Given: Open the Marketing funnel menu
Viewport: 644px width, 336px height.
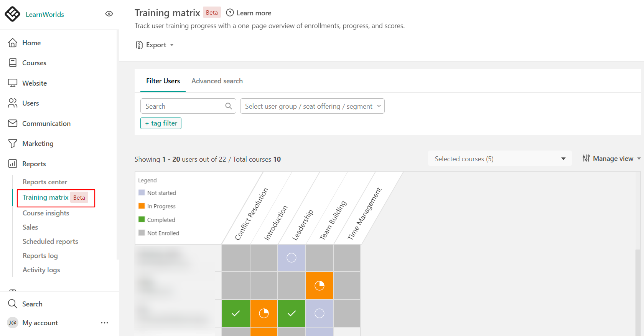Looking at the screenshot, I should click(38, 144).
